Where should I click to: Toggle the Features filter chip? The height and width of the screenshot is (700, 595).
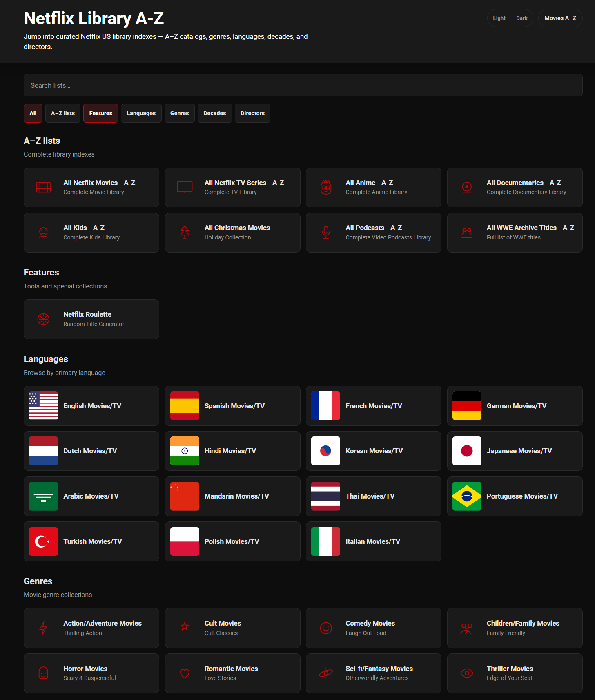click(x=100, y=113)
